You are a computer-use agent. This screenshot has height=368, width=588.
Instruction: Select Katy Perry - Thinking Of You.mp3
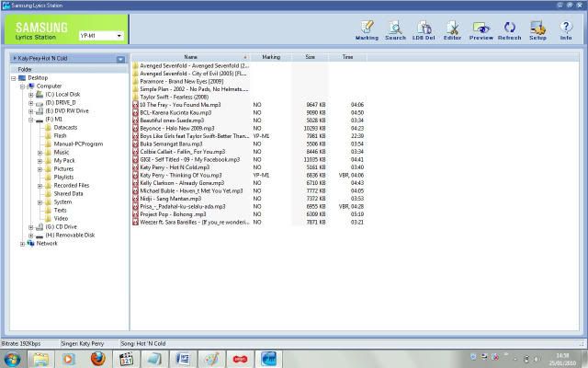pyautogui.click(x=181, y=176)
